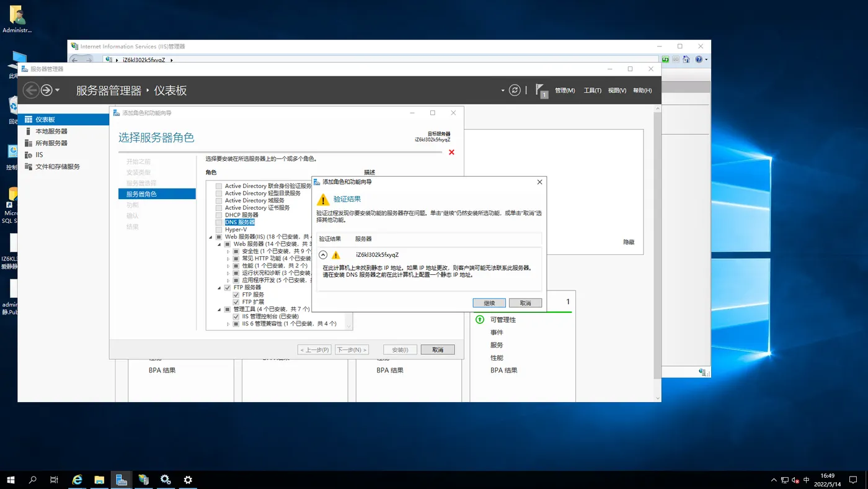Click the taskbar search icon
Viewport: 868px width, 489px height.
[33, 480]
